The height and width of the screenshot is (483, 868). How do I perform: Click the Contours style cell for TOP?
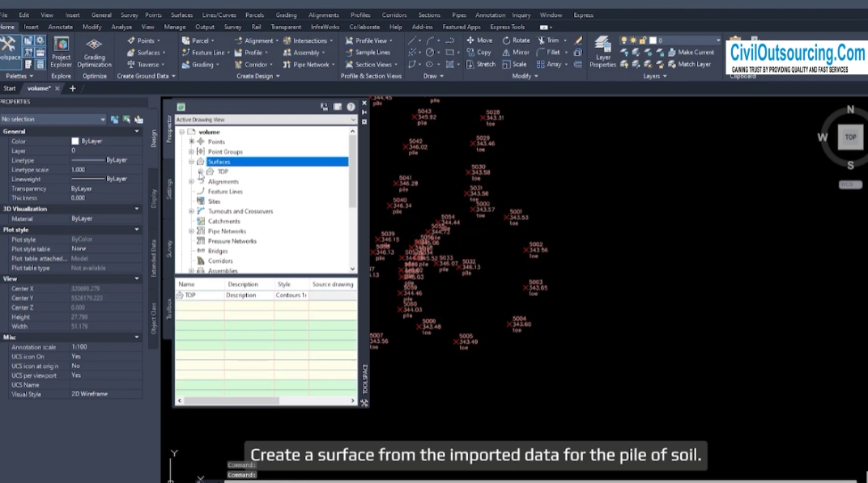pyautogui.click(x=291, y=295)
